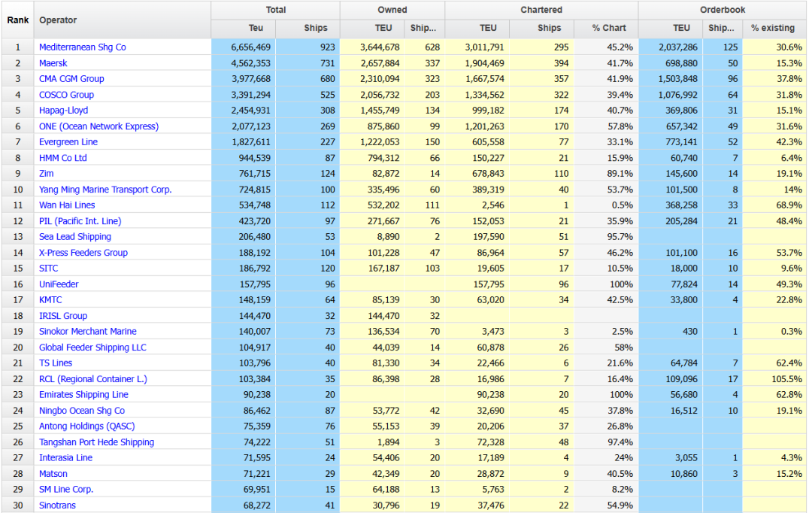The height and width of the screenshot is (513, 812).
Task: Select Evergreen's 42.3% existing cell
Action: coord(774,142)
